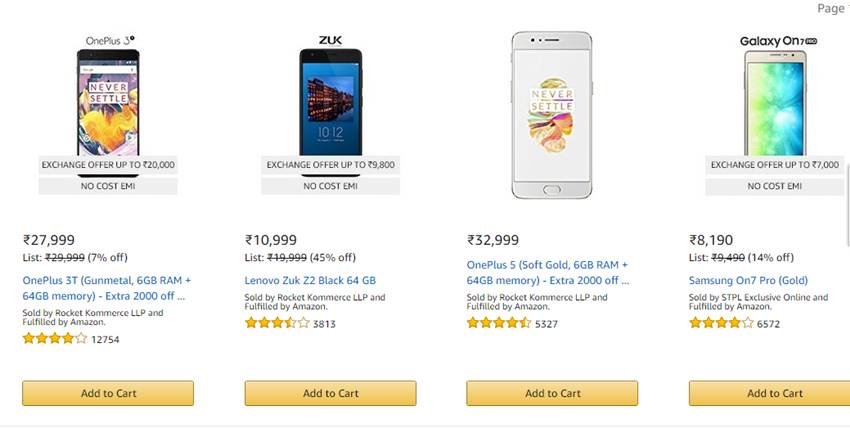
Task: View the 3813 reviews for Lenovo Zuk
Action: pos(324,324)
